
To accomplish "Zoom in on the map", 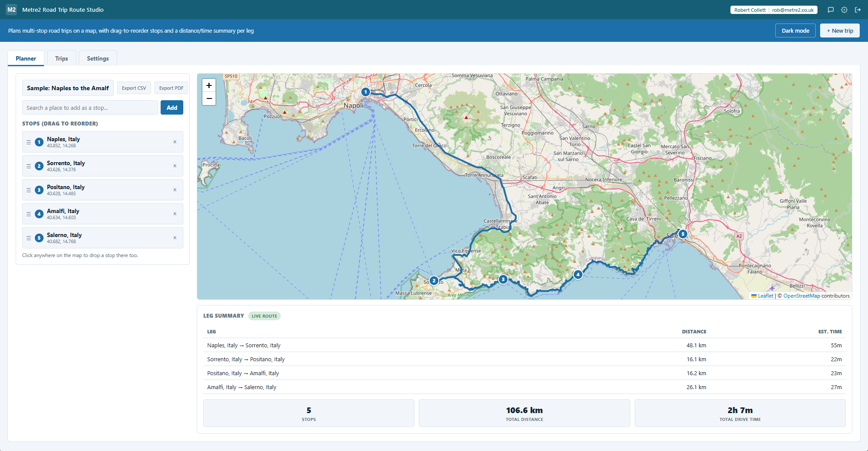I will pyautogui.click(x=209, y=85).
